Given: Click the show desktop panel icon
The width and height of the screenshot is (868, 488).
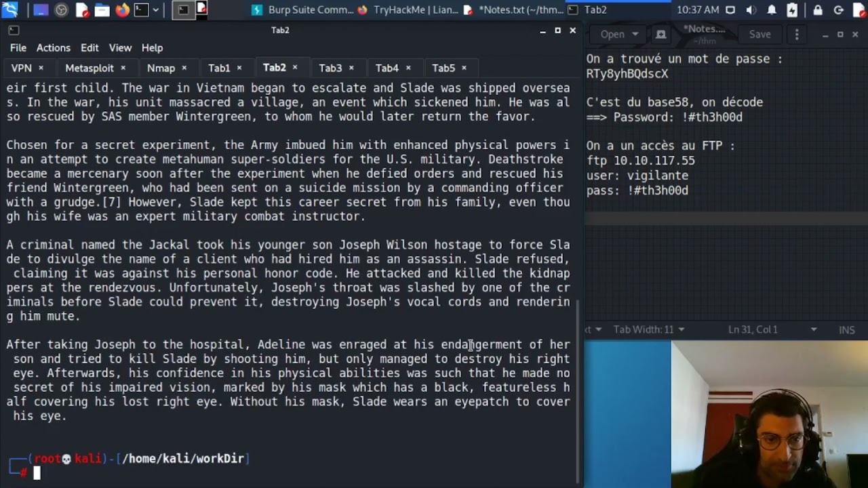Looking at the screenshot, I should [41, 10].
